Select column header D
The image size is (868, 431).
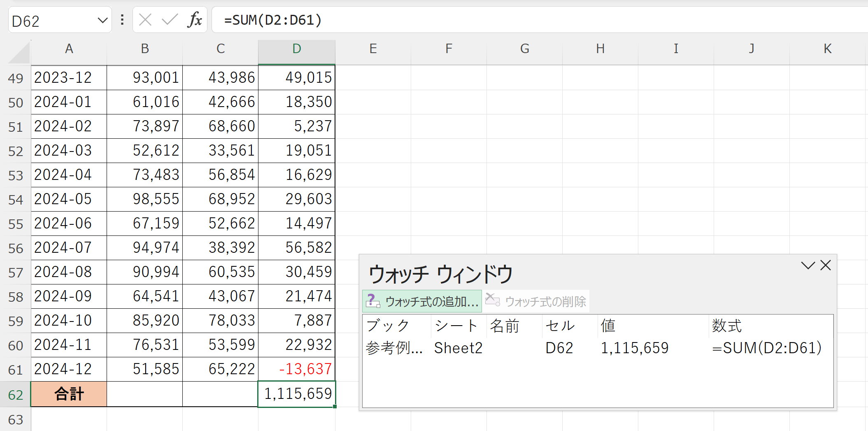(x=296, y=48)
